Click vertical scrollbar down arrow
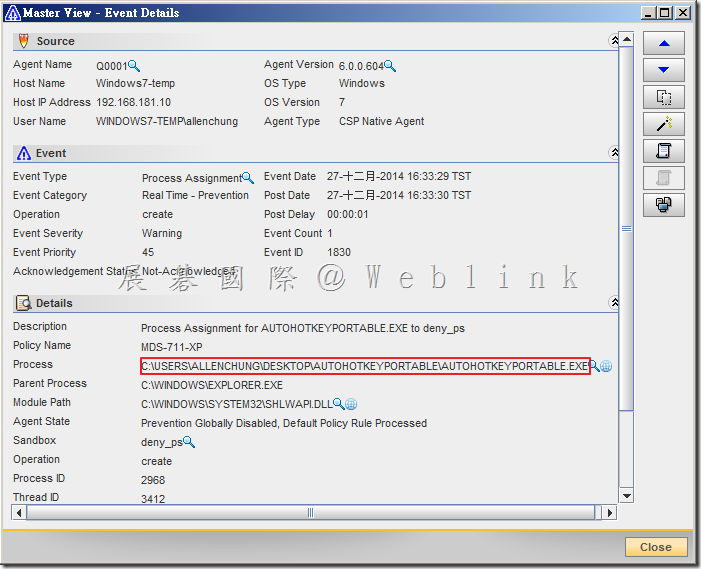Viewport: 701px width, 569px height. click(627, 496)
